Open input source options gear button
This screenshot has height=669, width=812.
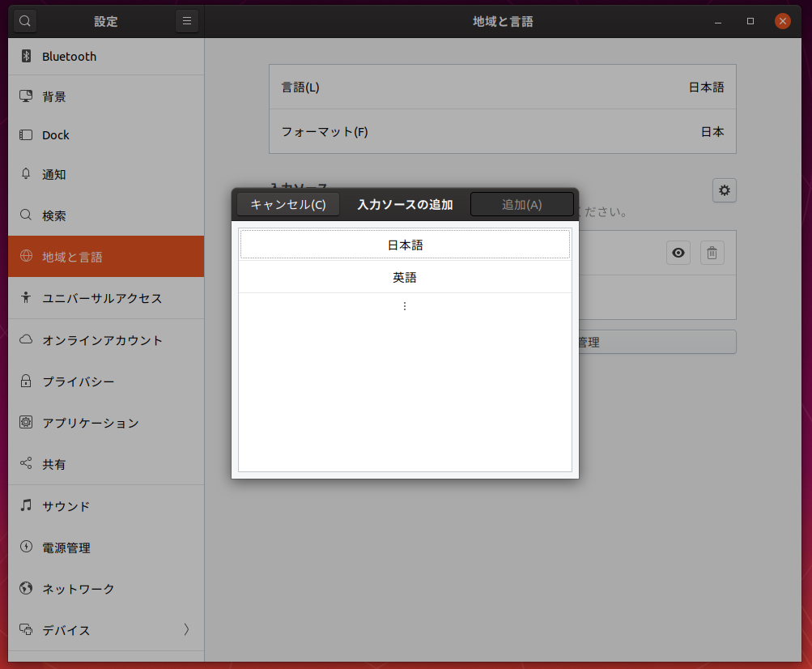coord(724,190)
